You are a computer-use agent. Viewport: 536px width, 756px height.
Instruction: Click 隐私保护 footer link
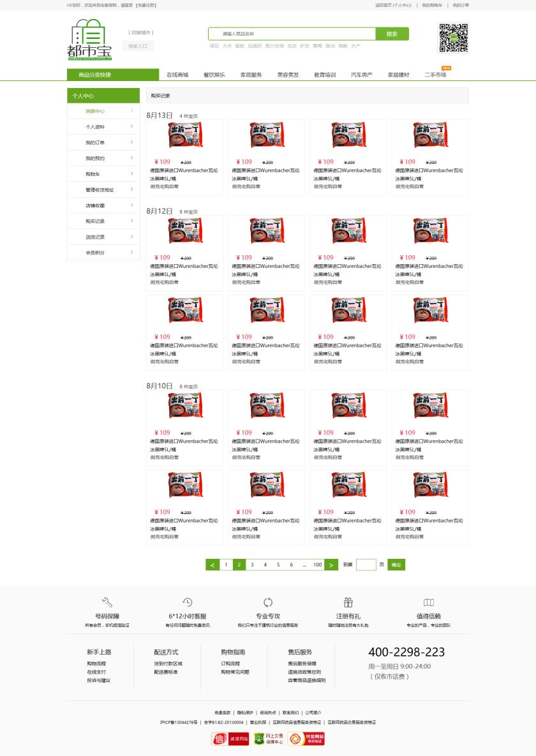coord(245,712)
